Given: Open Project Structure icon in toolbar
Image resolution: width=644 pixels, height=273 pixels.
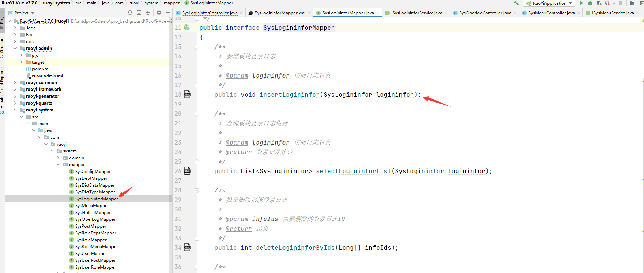Looking at the screenshot, I should 632,3.
